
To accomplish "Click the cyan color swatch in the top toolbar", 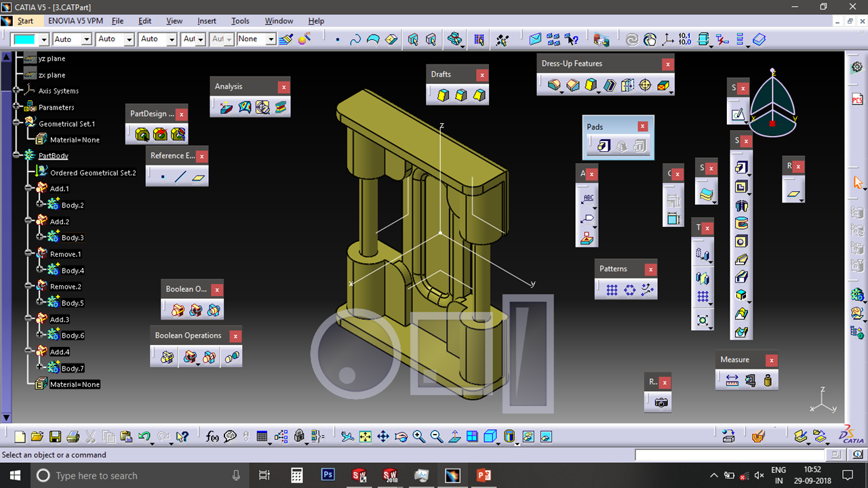I will click(25, 39).
